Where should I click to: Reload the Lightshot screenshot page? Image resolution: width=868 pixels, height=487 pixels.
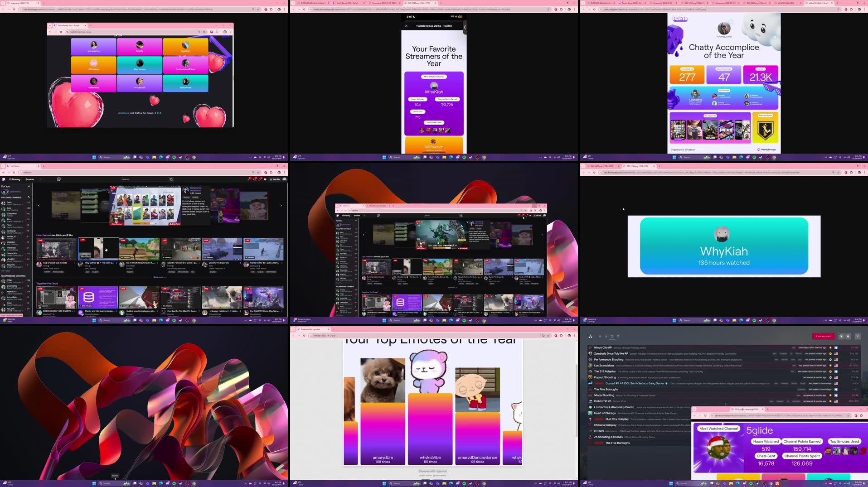(304, 336)
